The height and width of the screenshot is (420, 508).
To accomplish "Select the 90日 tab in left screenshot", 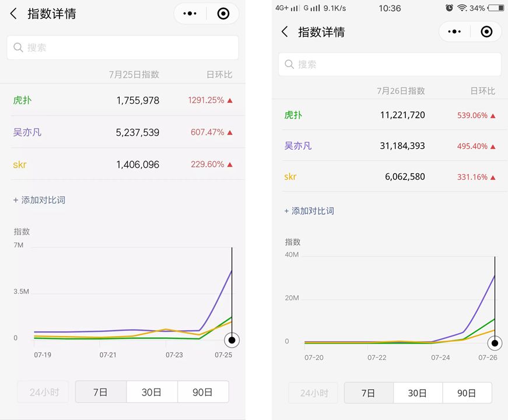I will click(203, 392).
